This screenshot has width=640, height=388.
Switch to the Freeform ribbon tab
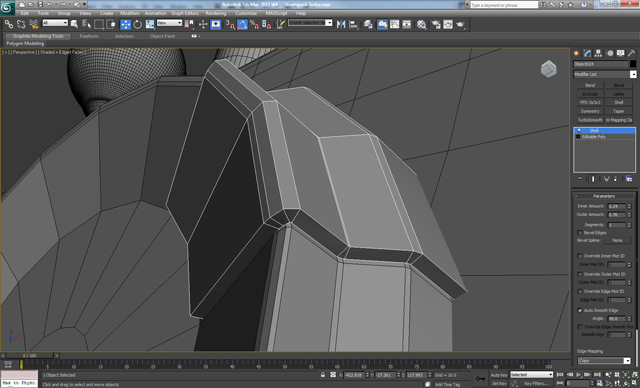tap(89, 36)
